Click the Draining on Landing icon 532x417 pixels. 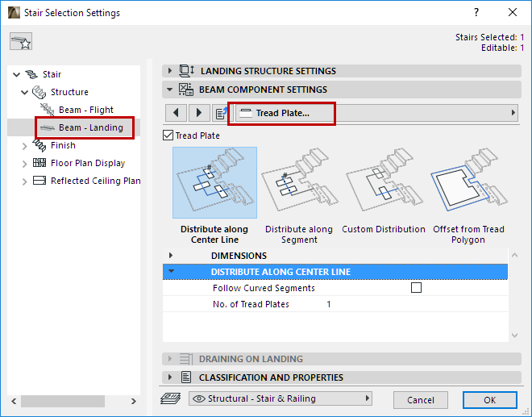[x=185, y=359]
